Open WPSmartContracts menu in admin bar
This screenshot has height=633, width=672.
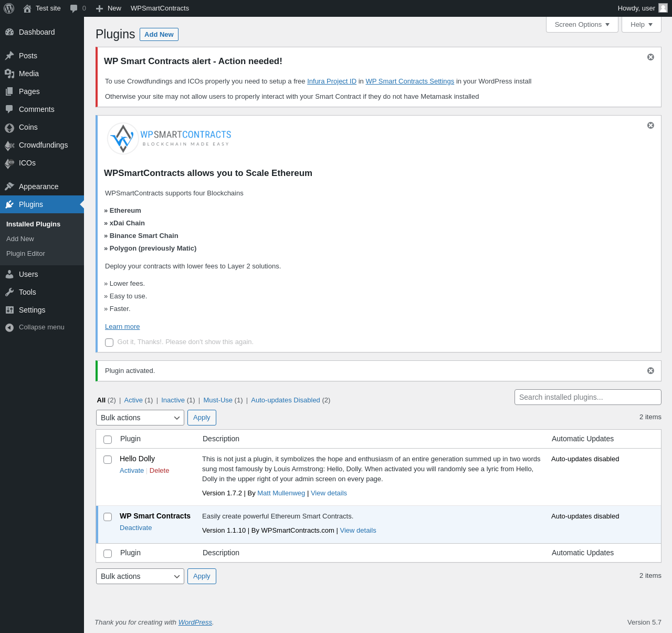(160, 8)
